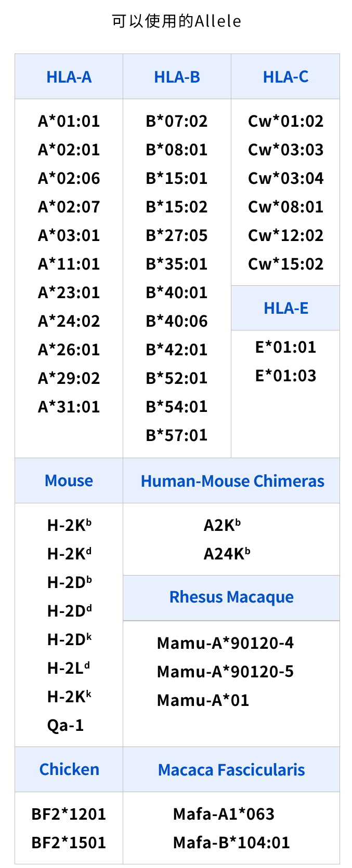Screen dimensions: 352x868
Task: Select Mamu-A*90120-5 allele
Action: tap(225, 672)
